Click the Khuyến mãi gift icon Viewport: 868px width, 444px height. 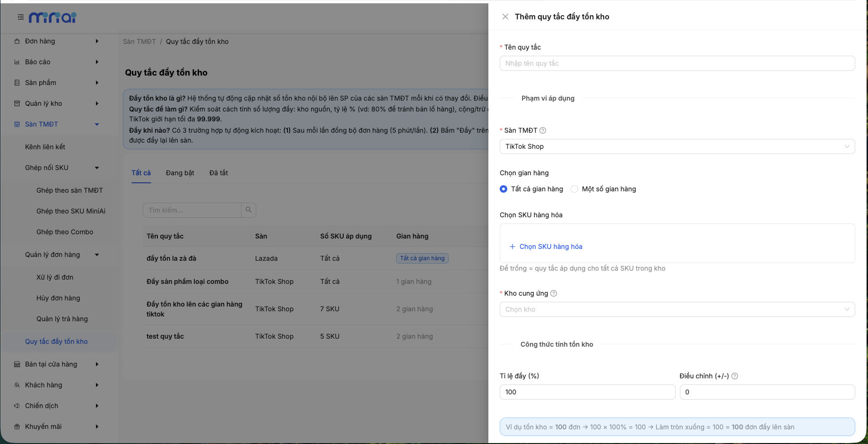pyautogui.click(x=17, y=427)
